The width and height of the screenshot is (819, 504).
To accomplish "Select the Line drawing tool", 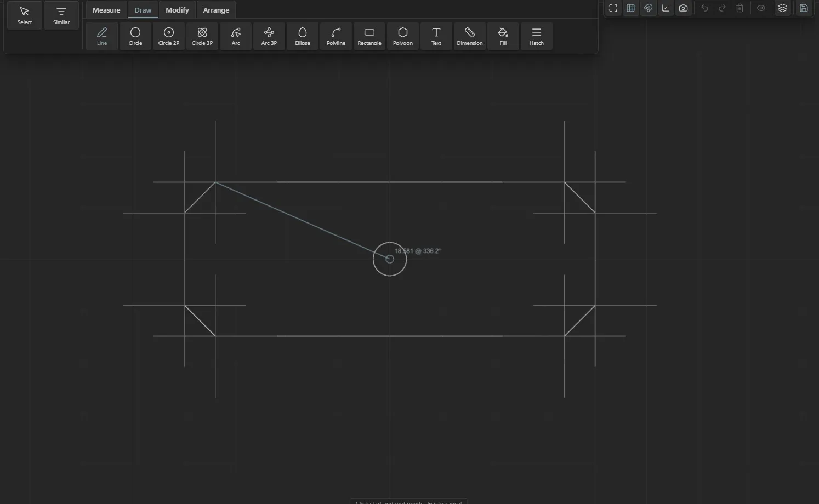I will tap(102, 36).
